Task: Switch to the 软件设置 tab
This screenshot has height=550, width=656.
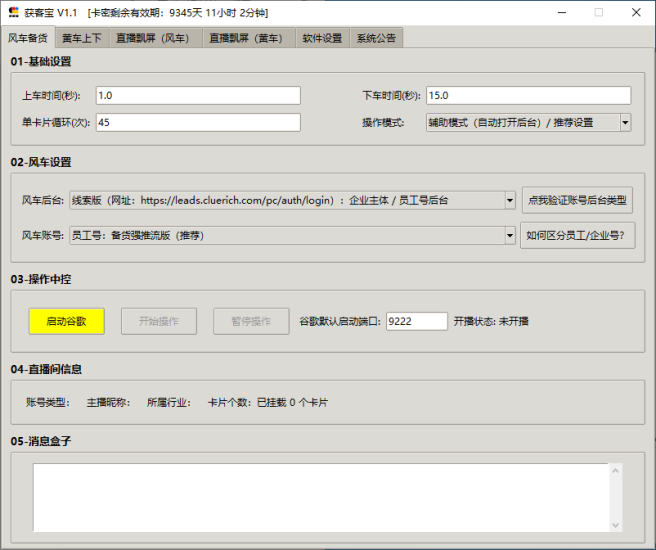Action: coord(322,38)
